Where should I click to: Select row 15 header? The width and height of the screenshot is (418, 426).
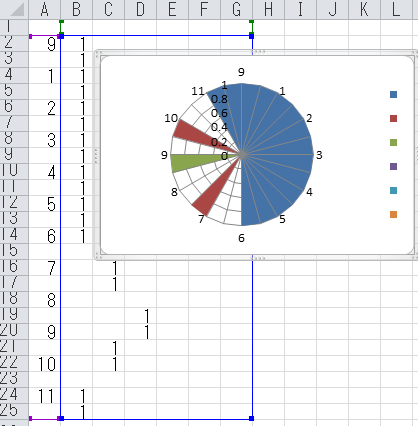pos(14,251)
